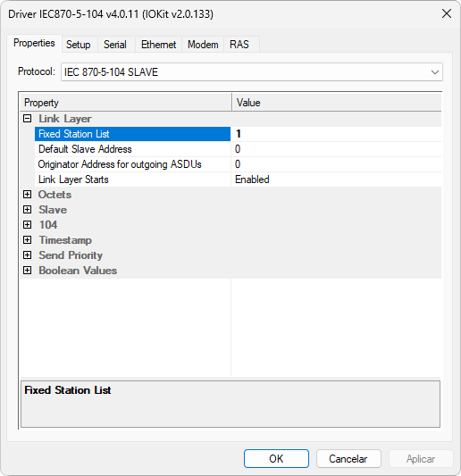Expand the Boolean Values group

tap(28, 271)
